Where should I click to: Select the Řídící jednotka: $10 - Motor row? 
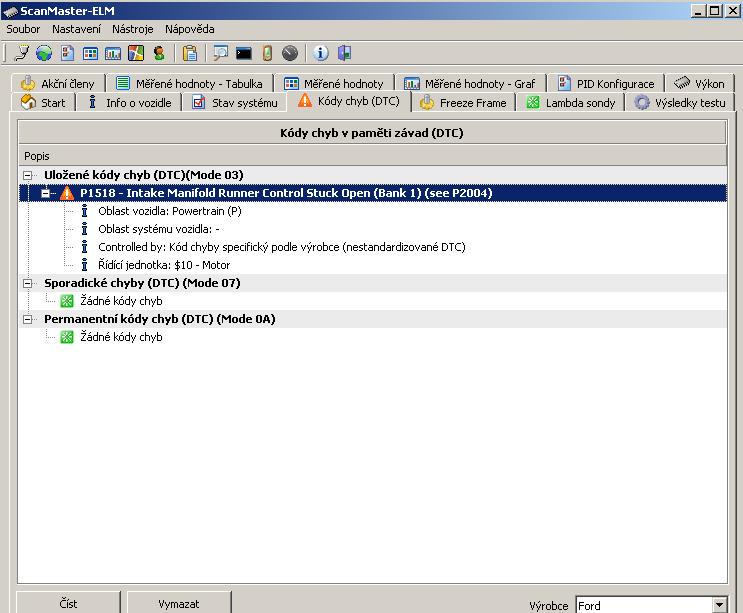[x=163, y=265]
